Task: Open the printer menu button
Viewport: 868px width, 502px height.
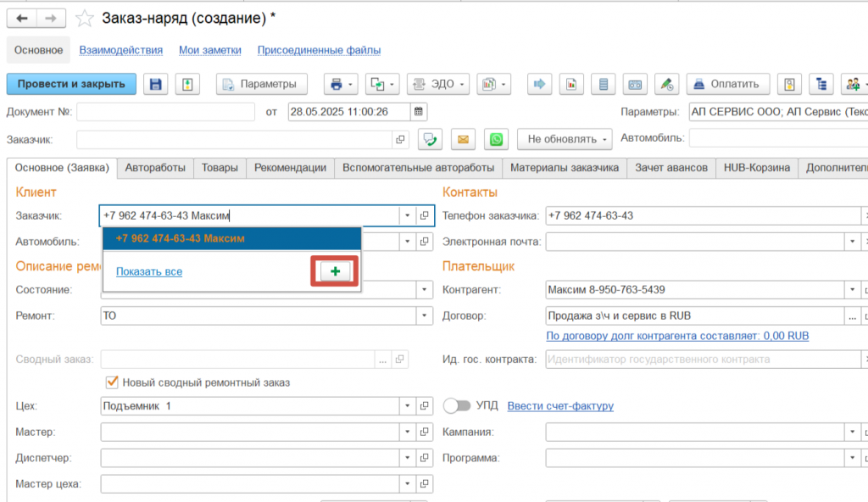Action: (x=341, y=84)
